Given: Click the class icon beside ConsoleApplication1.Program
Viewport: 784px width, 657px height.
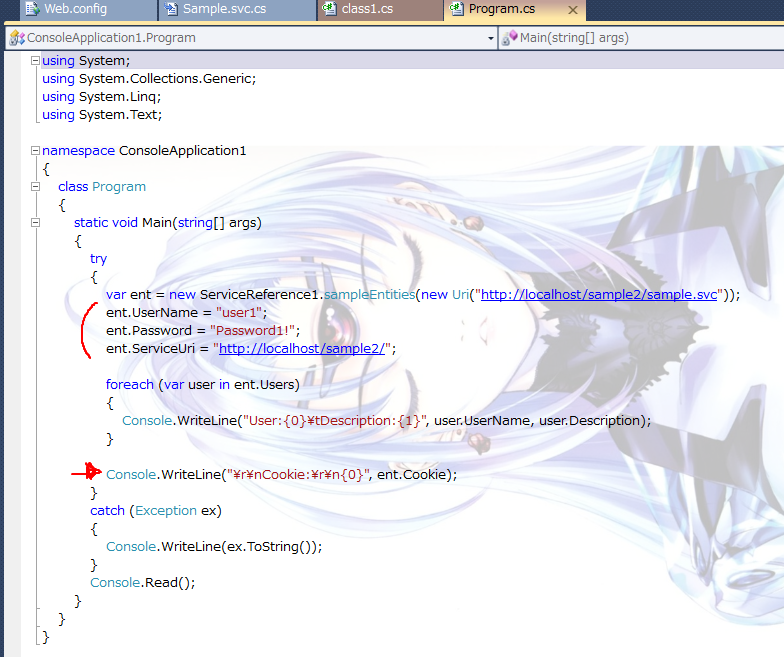Looking at the screenshot, I should point(16,38).
